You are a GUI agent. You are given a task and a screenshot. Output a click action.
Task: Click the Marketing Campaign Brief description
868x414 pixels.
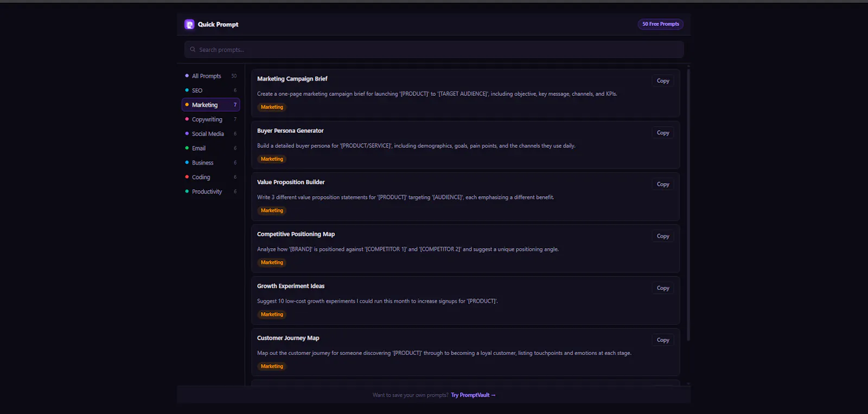(437, 94)
